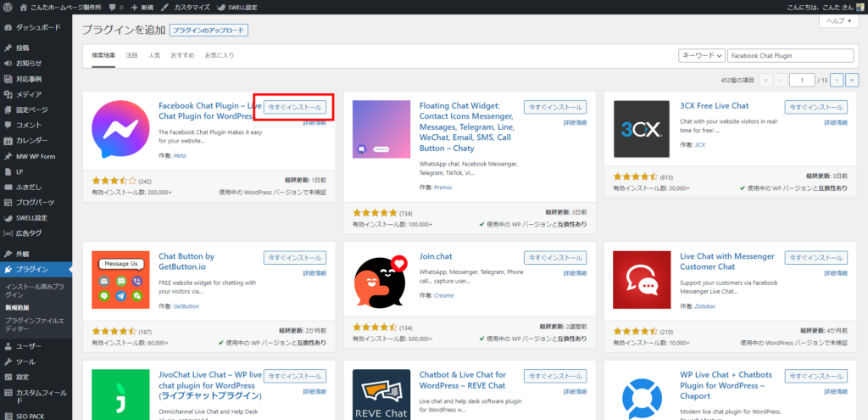The height and width of the screenshot is (420, 868).
Task: Switch to the 検索結果 tab
Action: point(103,55)
